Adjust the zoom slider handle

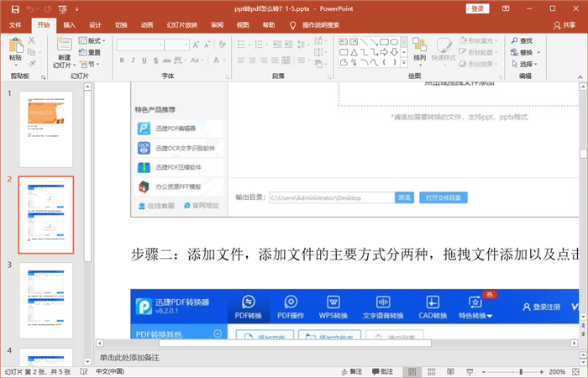pos(521,371)
